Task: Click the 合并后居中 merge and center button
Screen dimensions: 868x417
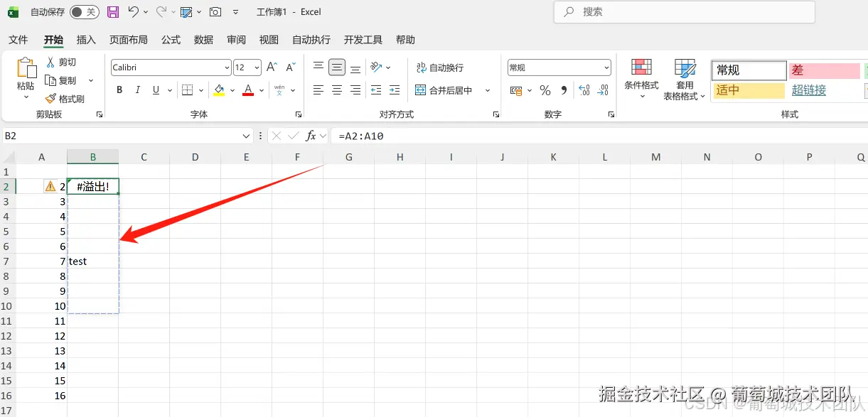Action: 444,90
